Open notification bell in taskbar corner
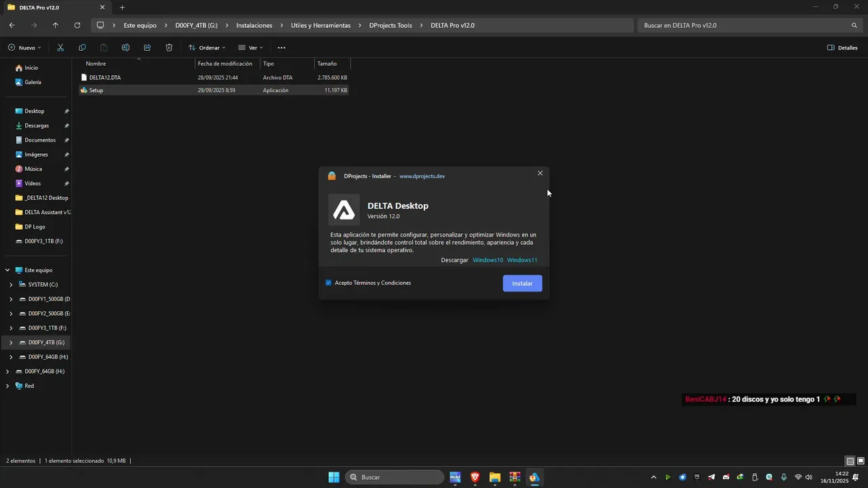Screen dimensions: 868x488 pos(856,477)
